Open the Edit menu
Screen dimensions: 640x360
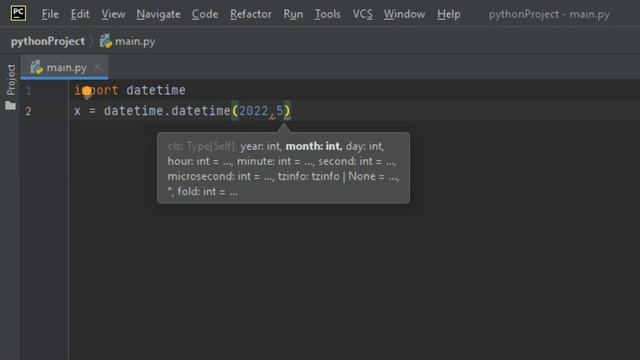[80, 14]
